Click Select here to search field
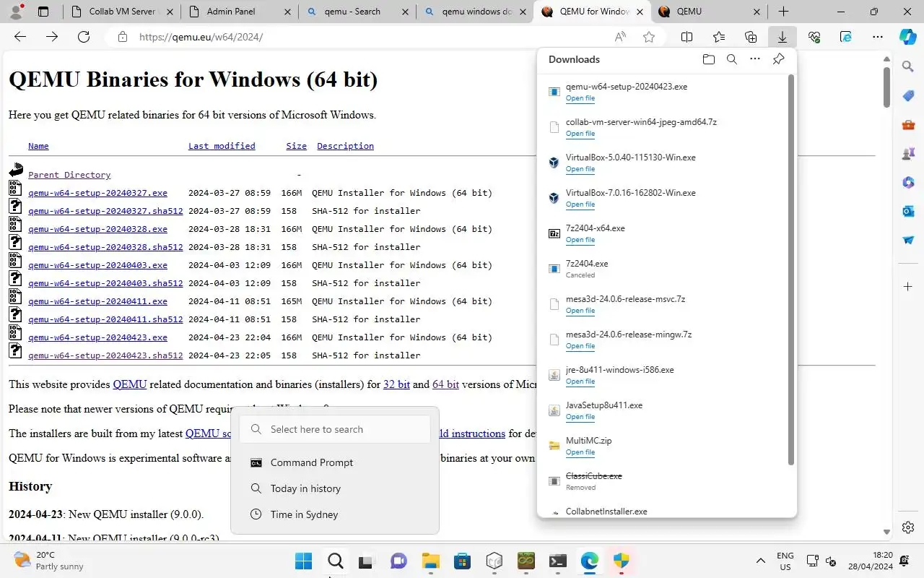Viewport: 924px width, 578px height. pos(334,429)
